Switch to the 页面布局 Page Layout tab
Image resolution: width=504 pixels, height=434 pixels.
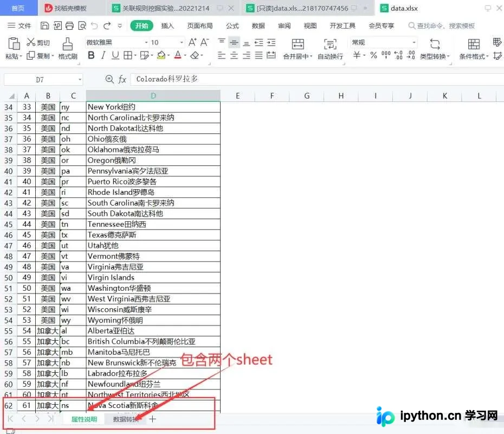200,25
